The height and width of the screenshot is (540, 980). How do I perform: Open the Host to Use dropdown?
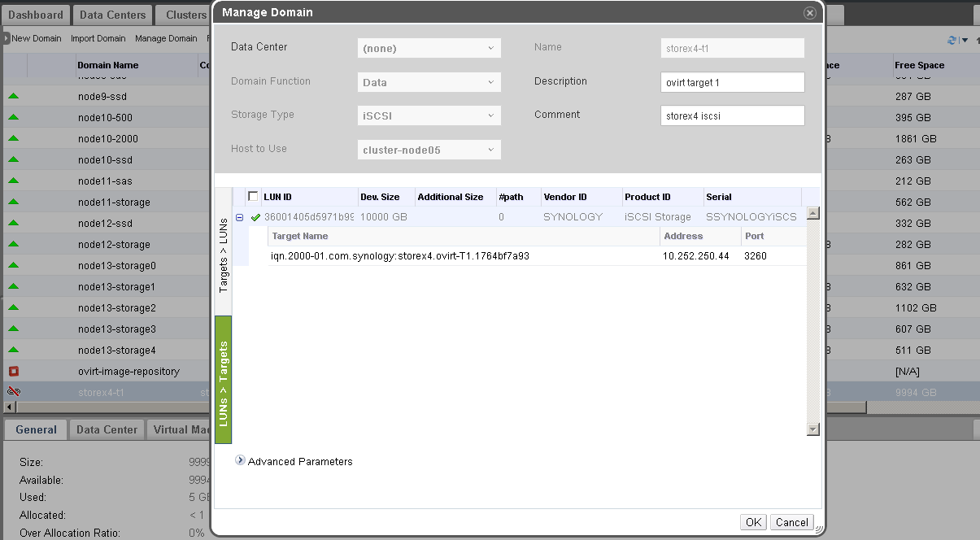429,150
